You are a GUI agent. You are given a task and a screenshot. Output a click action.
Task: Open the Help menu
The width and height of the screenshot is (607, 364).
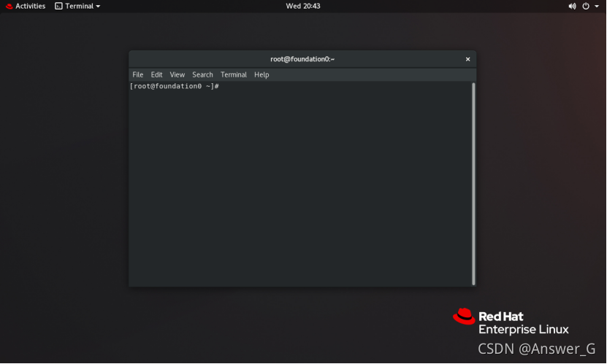pyautogui.click(x=261, y=74)
